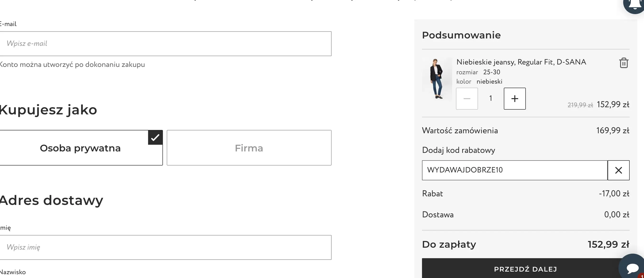Click the 'Nazwisko' field label
Viewport: 644px width, 278px height.
(13, 272)
